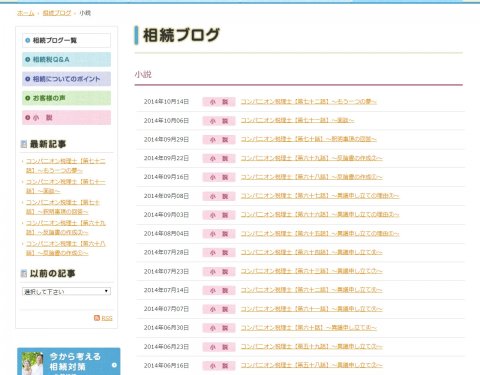This screenshot has width=480, height=375.
Task: Select the pink 小説 sidebar category
Action: point(66,118)
